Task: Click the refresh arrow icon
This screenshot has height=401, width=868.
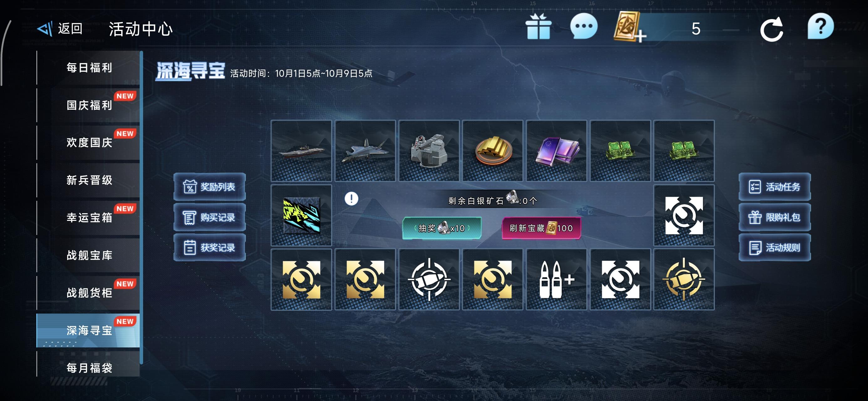Action: click(x=772, y=29)
